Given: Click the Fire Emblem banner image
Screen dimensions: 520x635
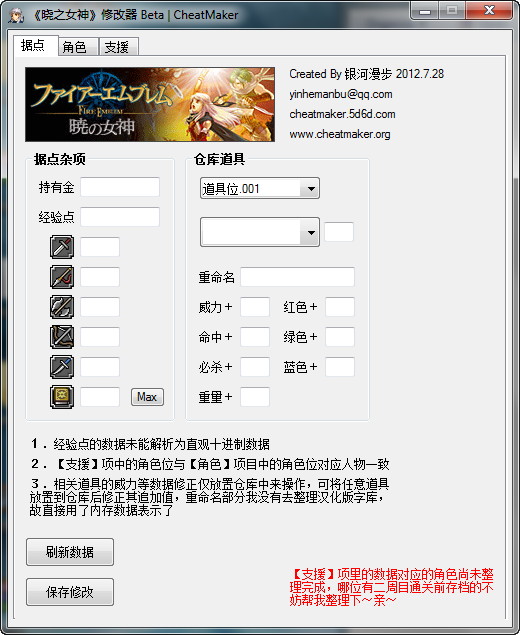Looking at the screenshot, I should pyautogui.click(x=150, y=104).
